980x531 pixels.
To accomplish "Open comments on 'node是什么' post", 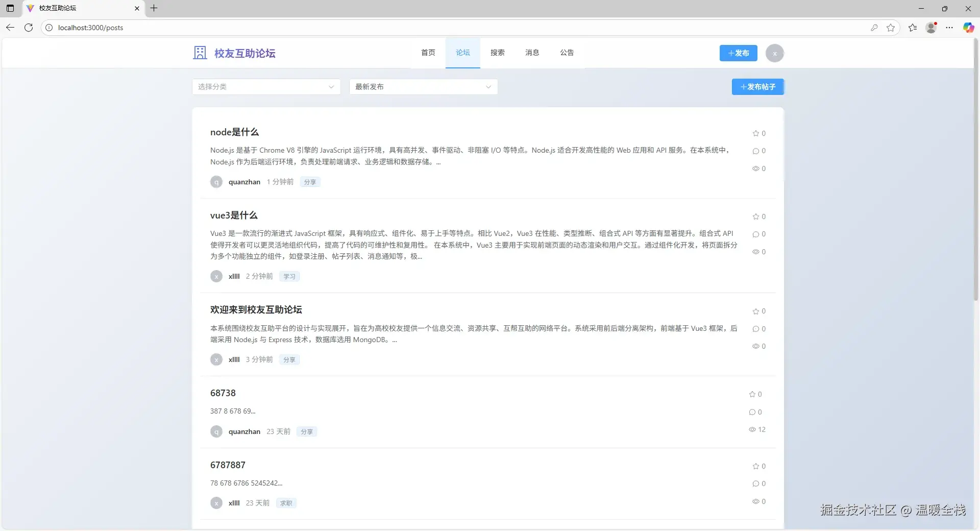I will pyautogui.click(x=756, y=151).
